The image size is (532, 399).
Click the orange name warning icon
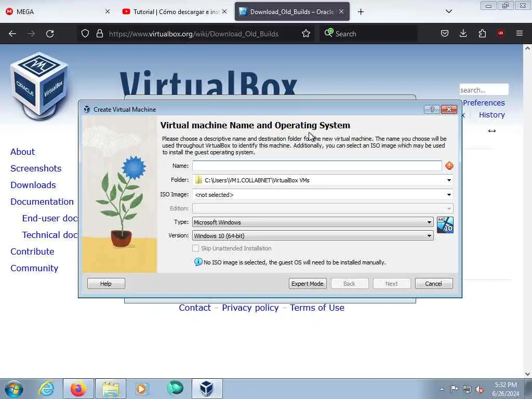pyautogui.click(x=449, y=166)
